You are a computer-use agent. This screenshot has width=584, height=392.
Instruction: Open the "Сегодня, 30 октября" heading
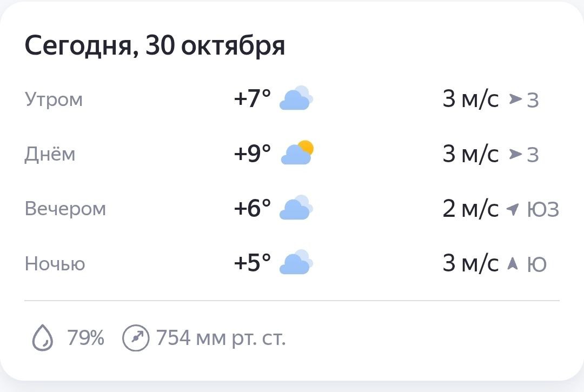click(x=155, y=46)
